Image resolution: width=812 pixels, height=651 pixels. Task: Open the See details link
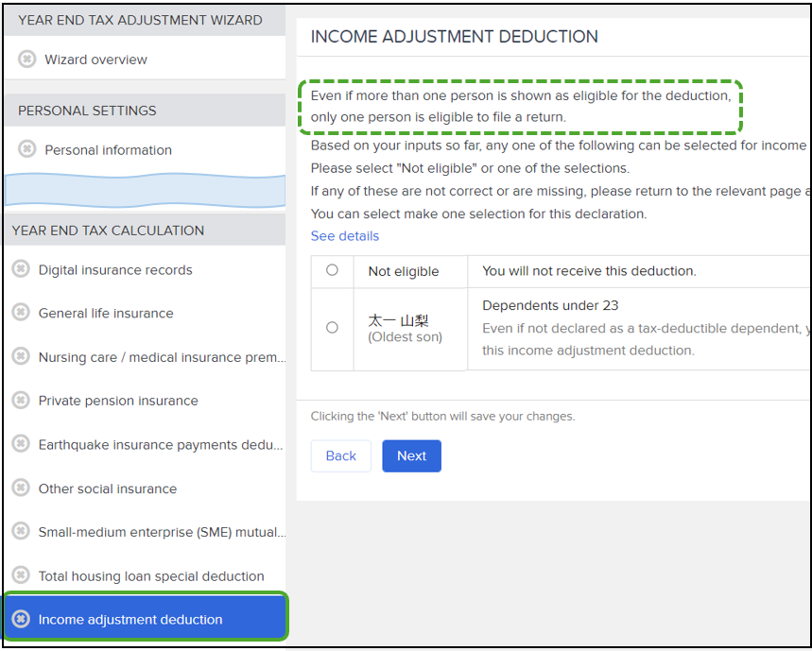pyautogui.click(x=345, y=236)
